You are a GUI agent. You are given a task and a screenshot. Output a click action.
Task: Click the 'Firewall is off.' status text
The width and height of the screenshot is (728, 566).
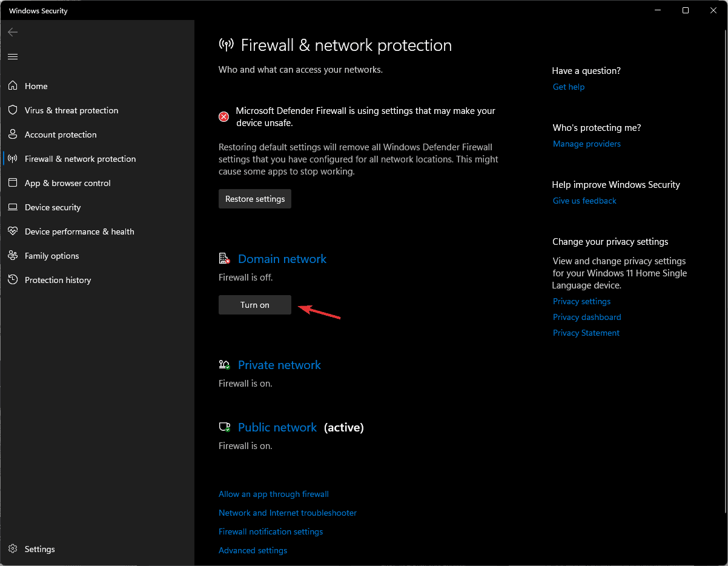click(x=246, y=277)
